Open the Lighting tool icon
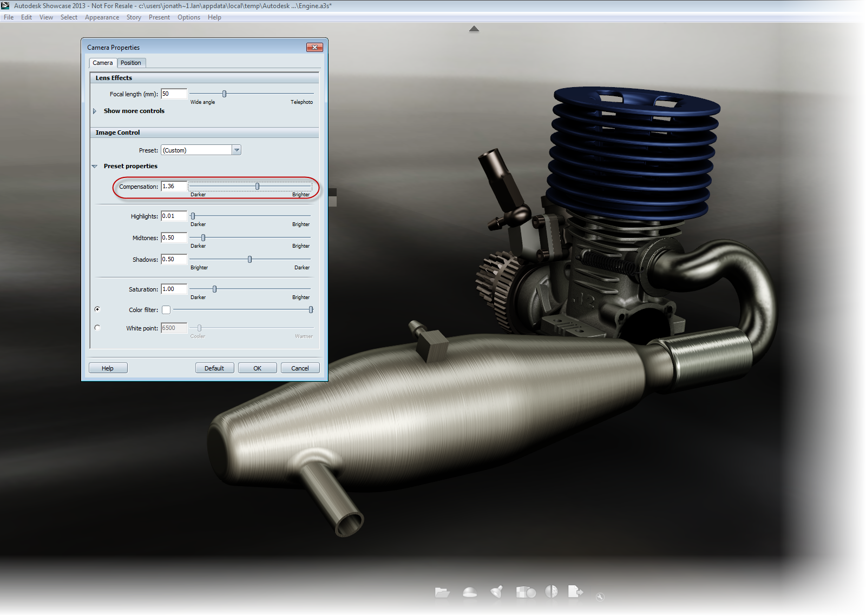This screenshot has height=616, width=866. [x=496, y=592]
